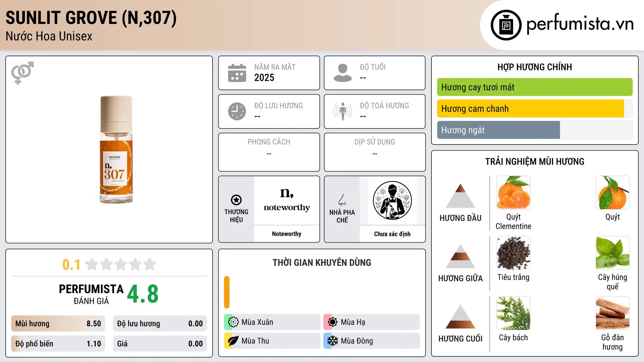Open the Quýt Clementine note image

tap(514, 193)
